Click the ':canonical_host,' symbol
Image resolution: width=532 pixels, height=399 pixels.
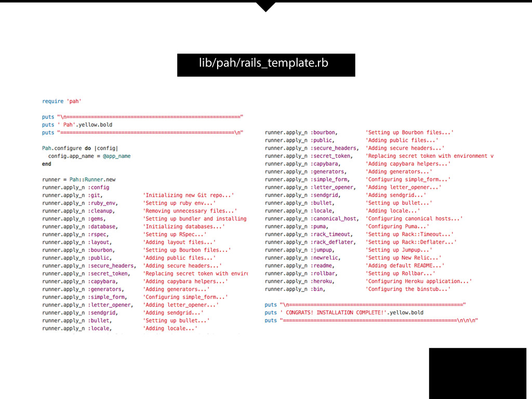coord(335,219)
